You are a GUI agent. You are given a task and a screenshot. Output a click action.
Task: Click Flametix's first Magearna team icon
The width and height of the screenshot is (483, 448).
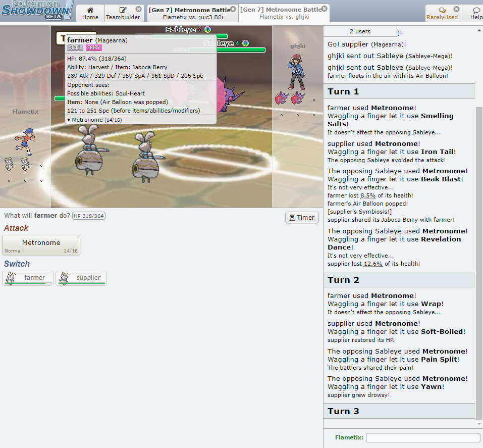[x=9, y=164]
